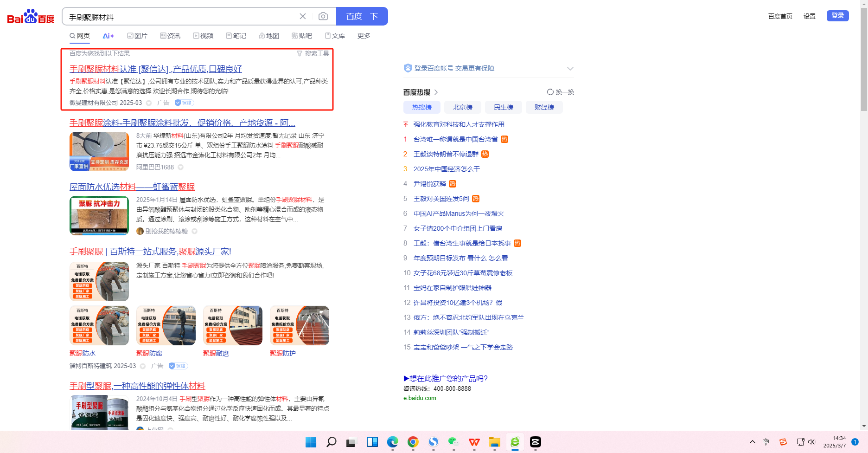
Task: Switch to the 360 browser in the taskbar
Action: coord(515,442)
